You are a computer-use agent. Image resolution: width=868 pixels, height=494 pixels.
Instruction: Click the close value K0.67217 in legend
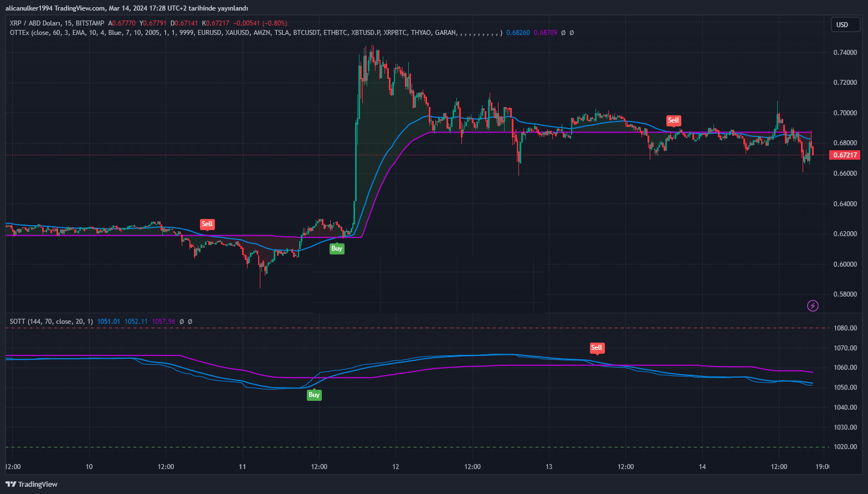click(x=216, y=23)
